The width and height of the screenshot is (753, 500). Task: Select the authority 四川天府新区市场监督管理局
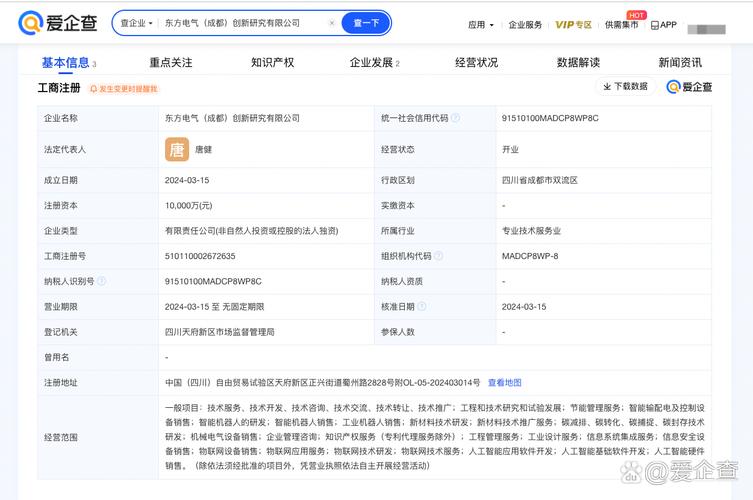pos(219,332)
